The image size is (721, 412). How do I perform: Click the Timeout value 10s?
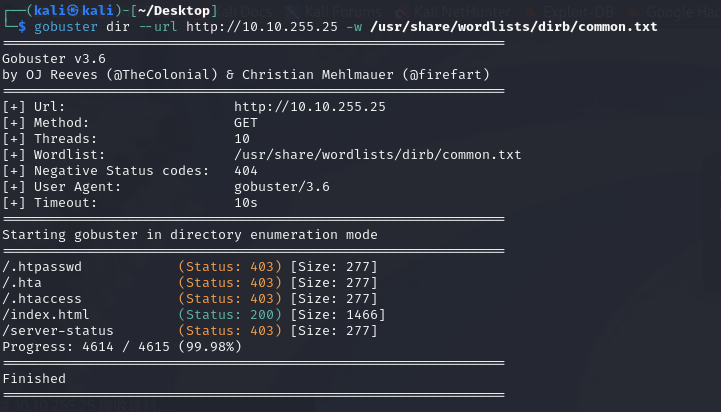tap(246, 202)
